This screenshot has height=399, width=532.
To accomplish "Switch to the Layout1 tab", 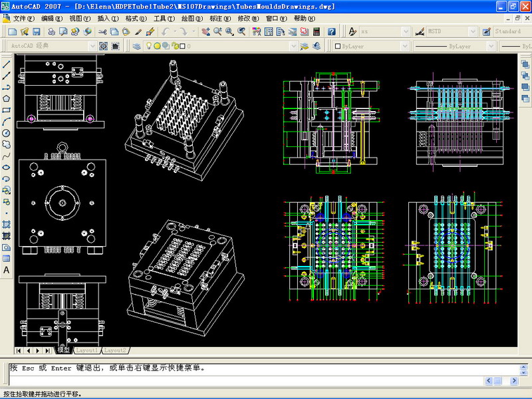I will [86, 350].
